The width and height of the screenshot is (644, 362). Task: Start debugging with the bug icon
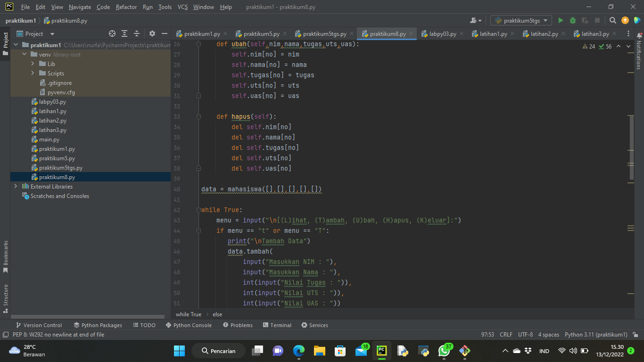(573, 20)
